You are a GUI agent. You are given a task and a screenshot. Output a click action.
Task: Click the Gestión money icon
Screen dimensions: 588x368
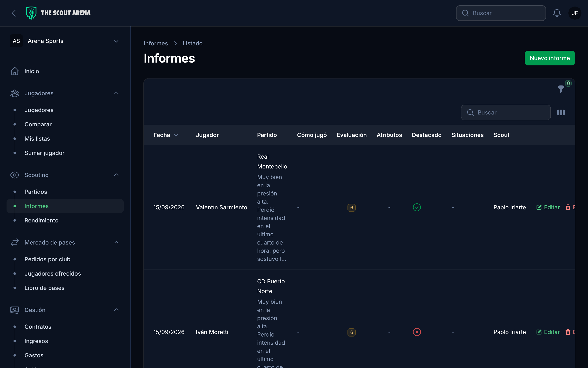pyautogui.click(x=14, y=310)
